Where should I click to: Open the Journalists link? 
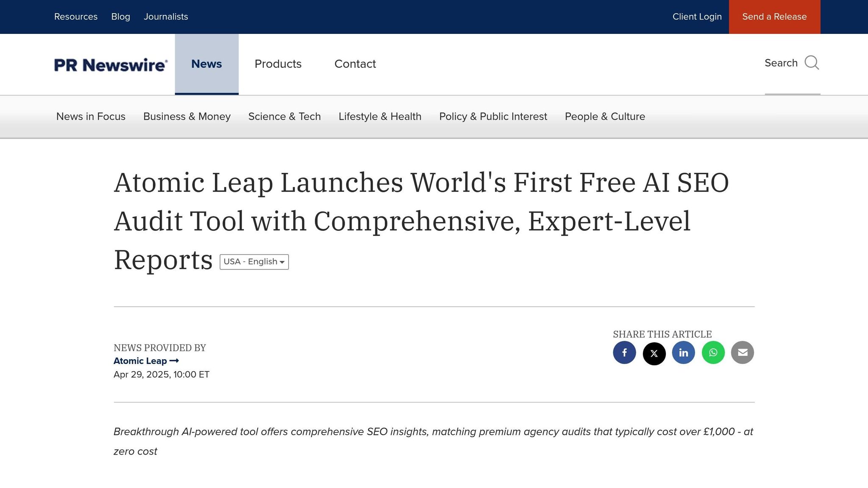pyautogui.click(x=166, y=17)
